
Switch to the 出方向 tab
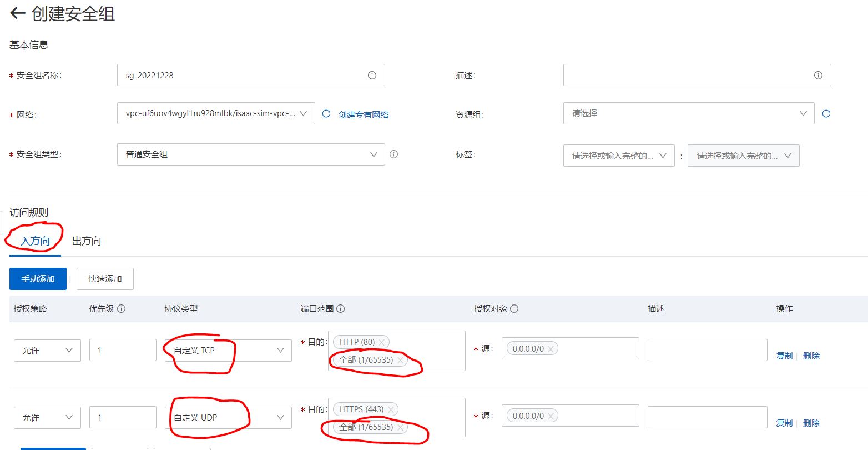click(87, 241)
